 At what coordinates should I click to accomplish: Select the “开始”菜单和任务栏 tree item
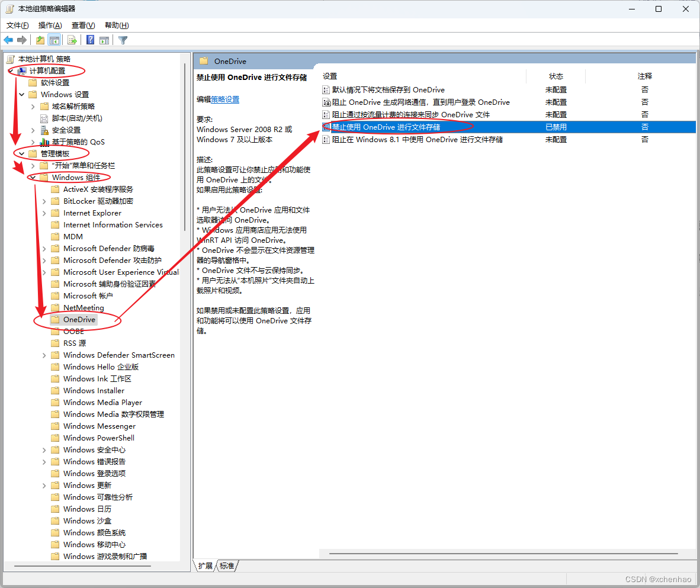[x=83, y=166]
